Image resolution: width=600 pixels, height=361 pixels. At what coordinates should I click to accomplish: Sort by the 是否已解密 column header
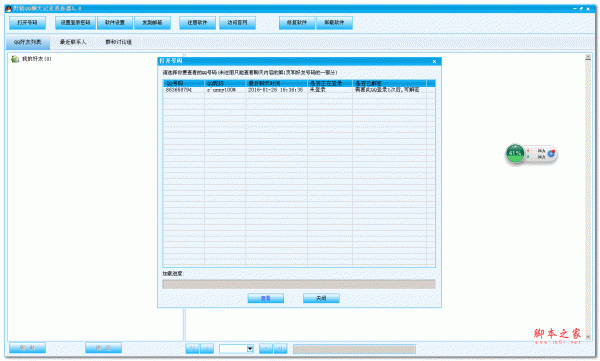[390, 83]
